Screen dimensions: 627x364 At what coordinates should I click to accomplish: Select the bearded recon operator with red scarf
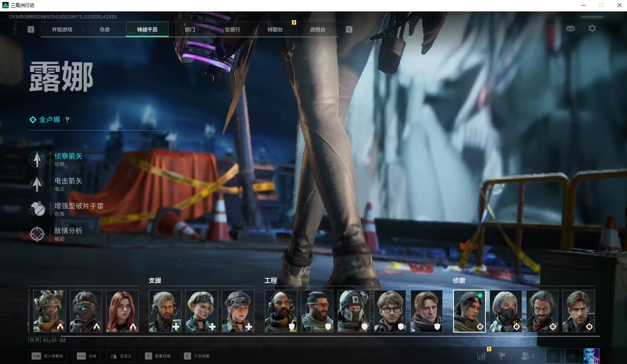542,311
